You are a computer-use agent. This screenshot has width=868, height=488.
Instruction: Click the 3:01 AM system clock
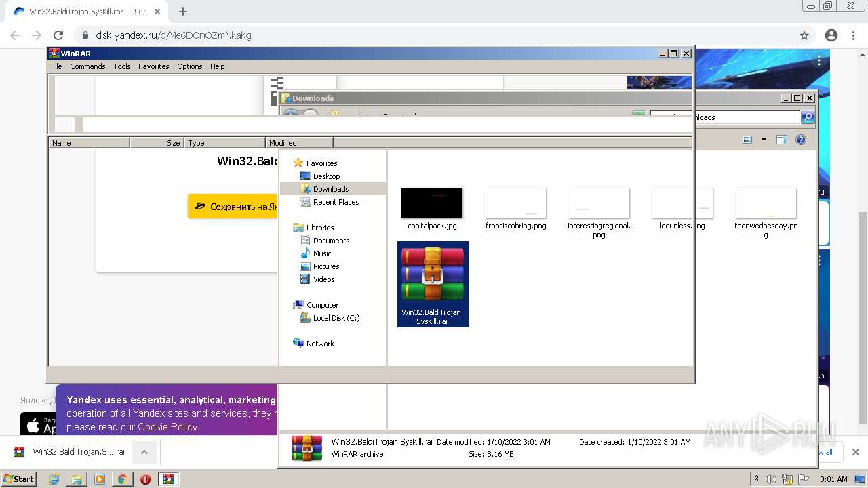click(x=833, y=479)
